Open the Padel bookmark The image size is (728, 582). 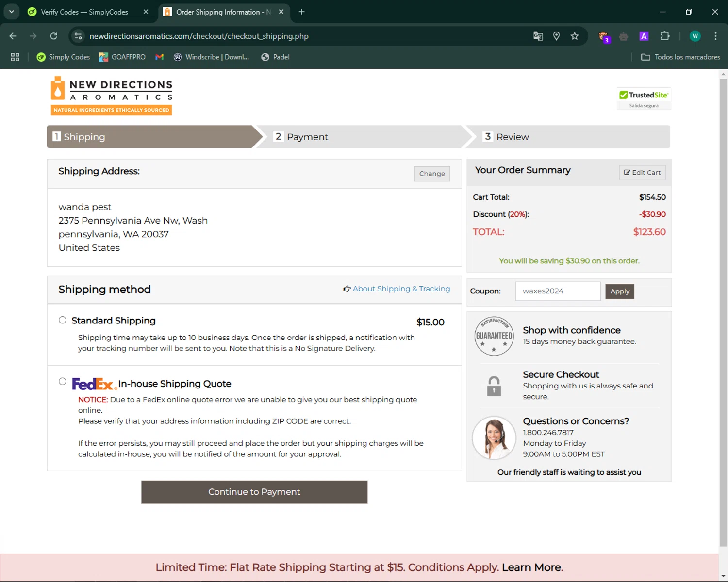coord(275,57)
